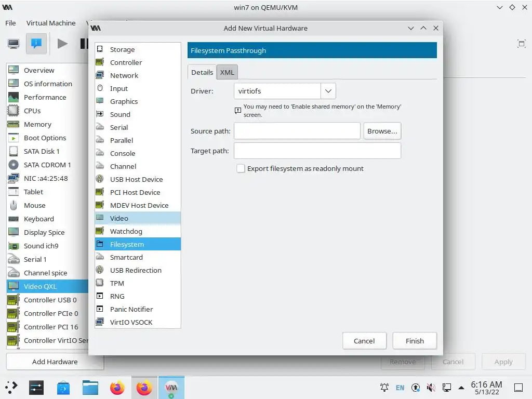Open OS information in VM hardware list
This screenshot has width=532, height=399.
coord(47,84)
